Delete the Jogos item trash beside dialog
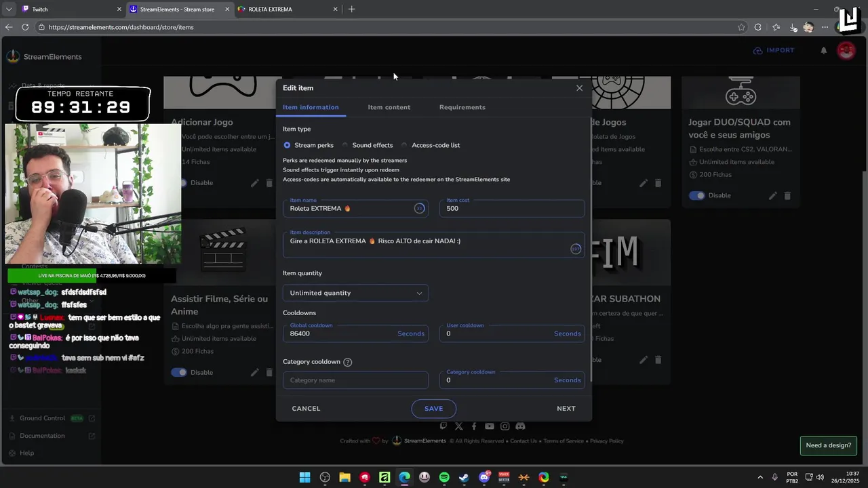The width and height of the screenshot is (868, 488). (x=658, y=183)
